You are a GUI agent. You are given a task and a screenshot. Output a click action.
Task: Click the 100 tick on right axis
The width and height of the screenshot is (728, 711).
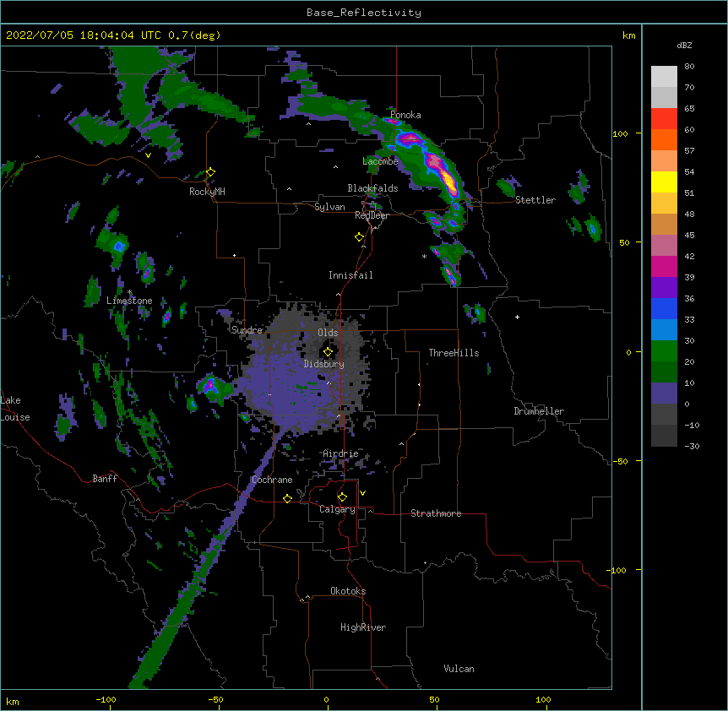[620, 133]
